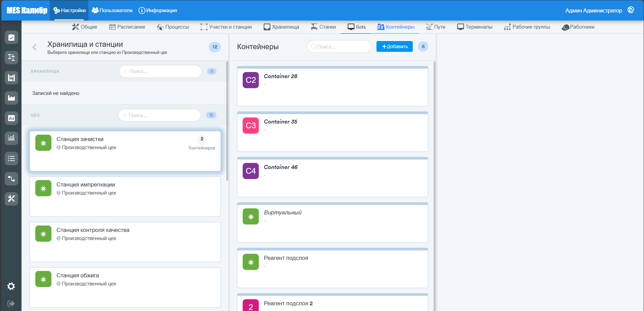The width and height of the screenshot is (644, 311).
Task: Select Станция обжига station name
Action: click(x=78, y=275)
